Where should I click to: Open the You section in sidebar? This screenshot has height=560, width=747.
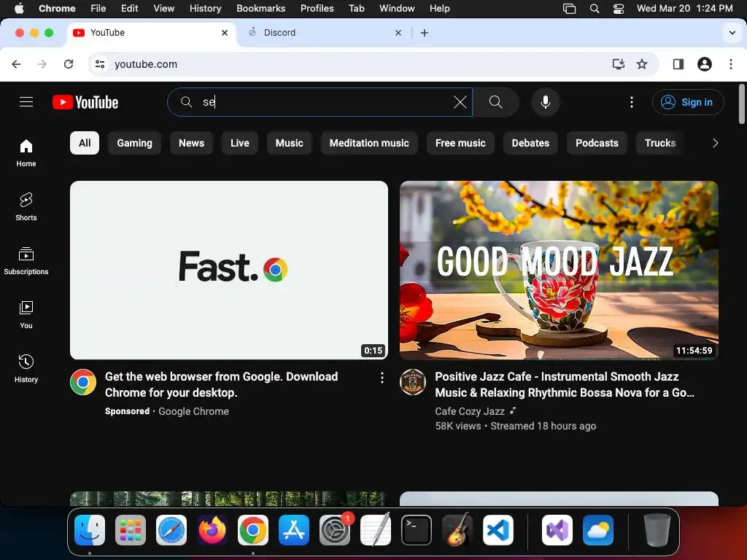click(26, 315)
